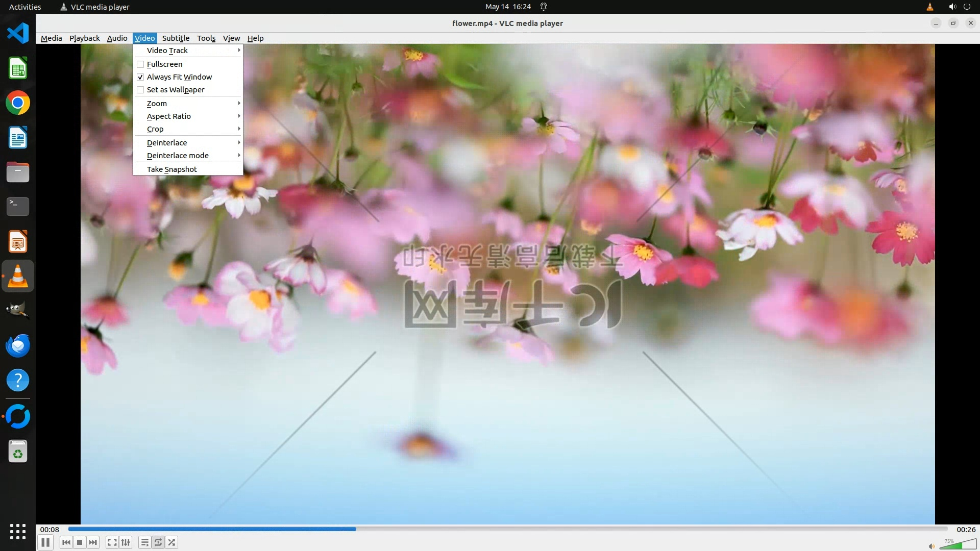Check the Fullscreen checkbox in menu
The width and height of the screenshot is (980, 551).
pyautogui.click(x=140, y=64)
